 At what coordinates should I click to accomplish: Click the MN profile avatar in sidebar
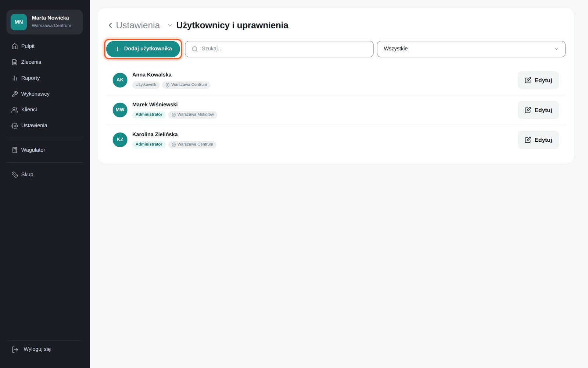click(x=19, y=22)
